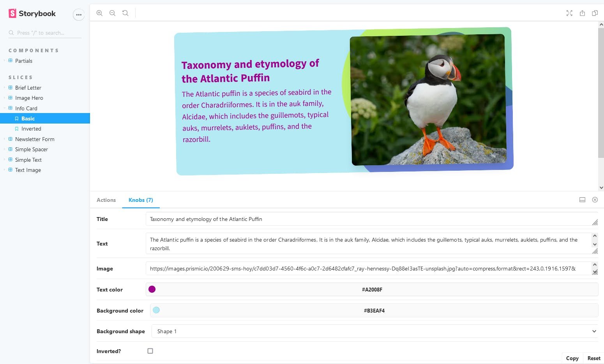Open the preview in a new tab

point(582,13)
